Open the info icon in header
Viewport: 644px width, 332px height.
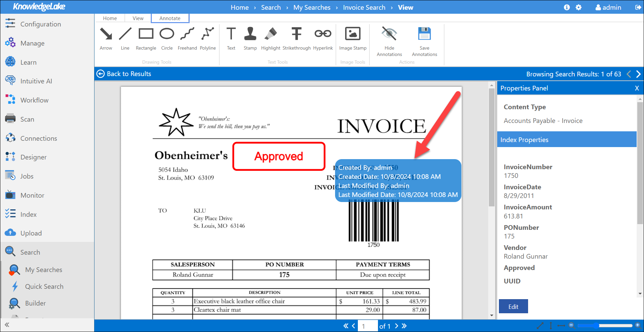point(567,7)
